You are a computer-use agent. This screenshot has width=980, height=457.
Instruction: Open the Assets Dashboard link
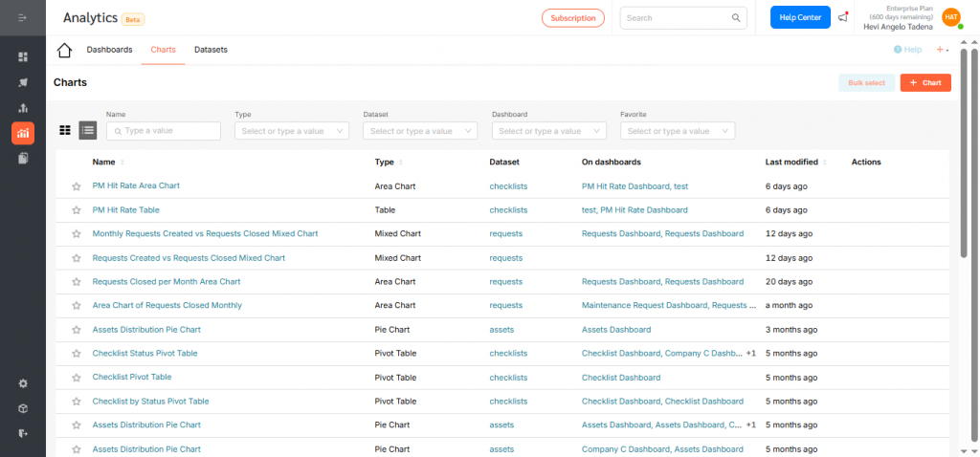coord(615,330)
